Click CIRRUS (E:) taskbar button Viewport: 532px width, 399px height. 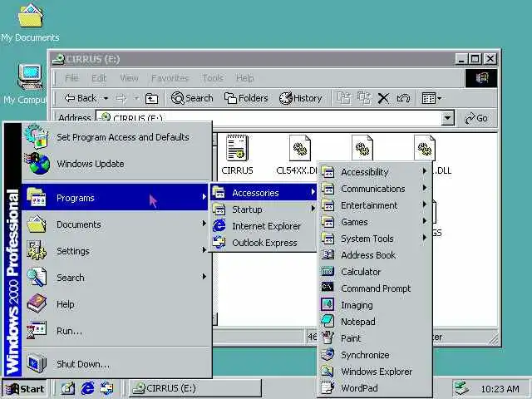(195, 388)
